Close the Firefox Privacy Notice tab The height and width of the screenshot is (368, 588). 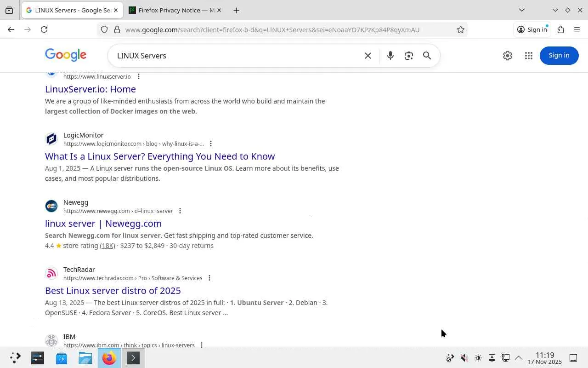pyautogui.click(x=219, y=10)
